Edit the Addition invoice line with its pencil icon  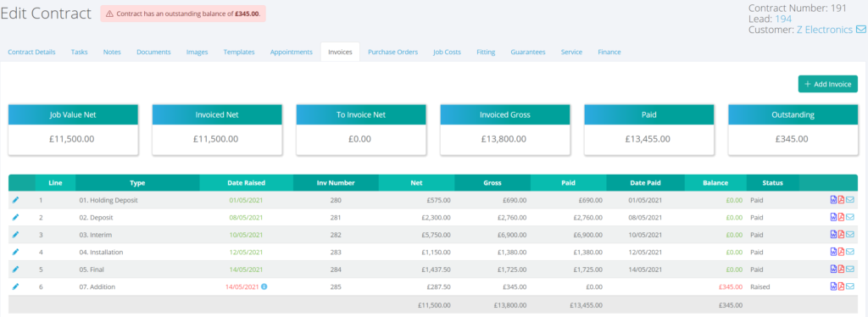pyautogui.click(x=15, y=286)
